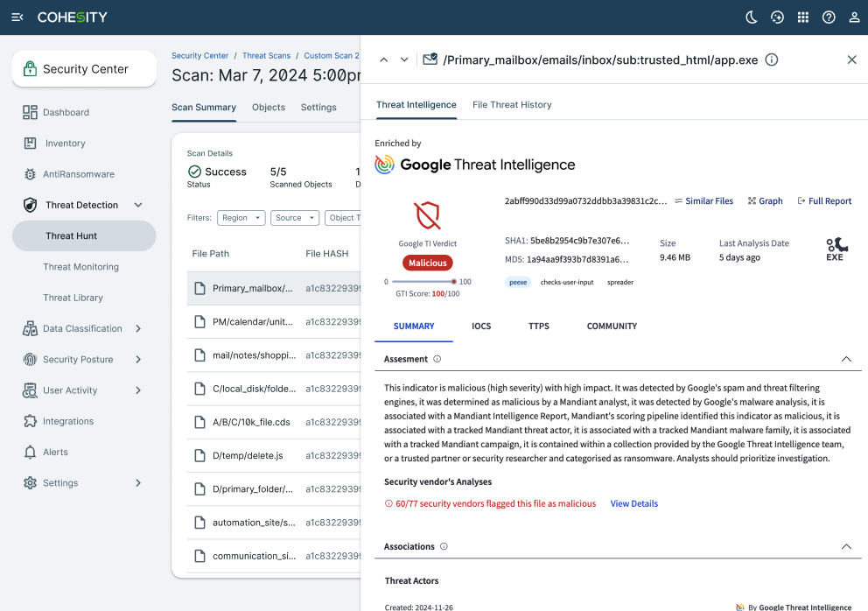
Task: Open the Graph view
Action: click(765, 201)
